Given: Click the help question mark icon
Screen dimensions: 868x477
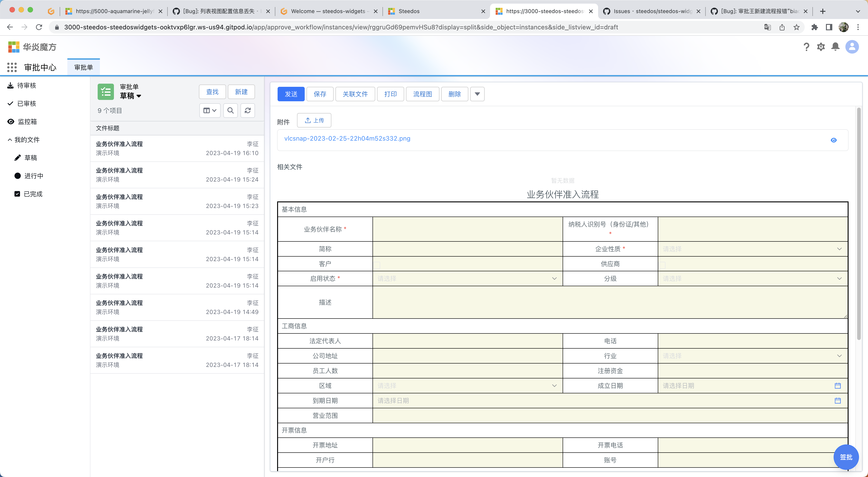Looking at the screenshot, I should coord(807,47).
